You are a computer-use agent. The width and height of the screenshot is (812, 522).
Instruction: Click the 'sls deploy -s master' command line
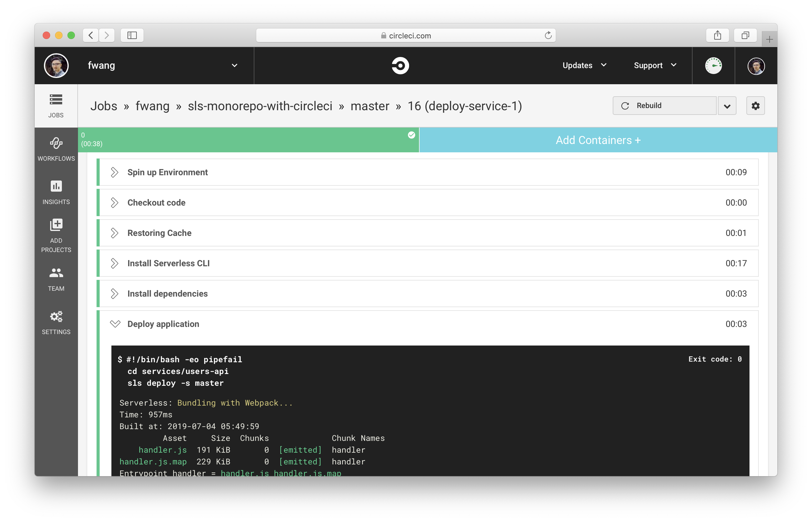pyautogui.click(x=175, y=383)
